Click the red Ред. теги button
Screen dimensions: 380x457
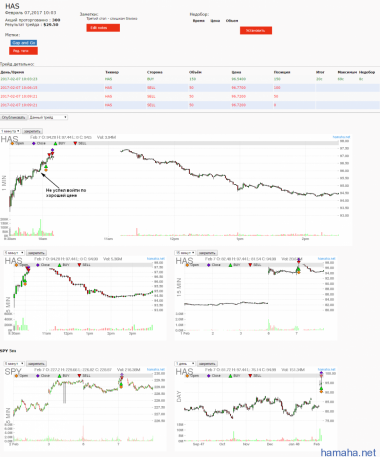(23, 51)
